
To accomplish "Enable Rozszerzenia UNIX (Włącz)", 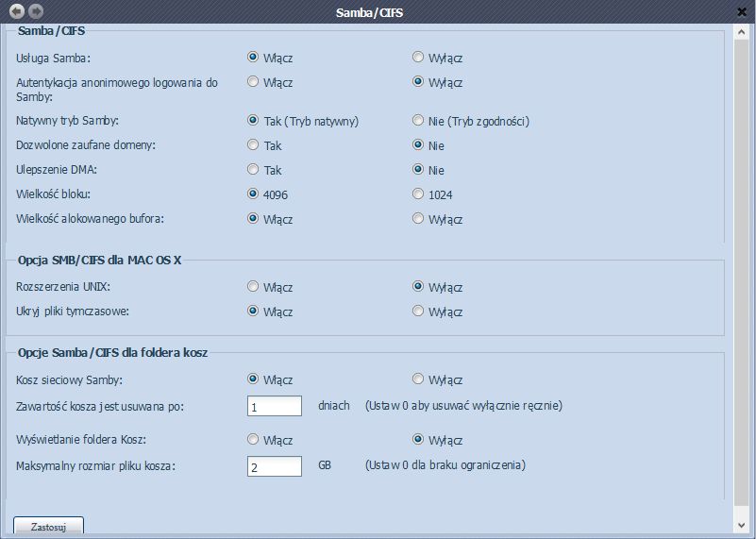I will [x=253, y=286].
